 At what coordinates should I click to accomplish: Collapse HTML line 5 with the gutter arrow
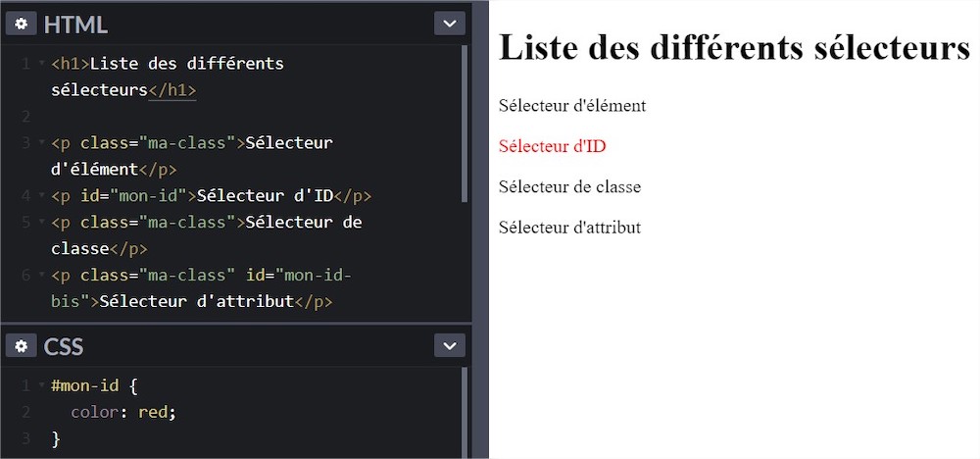[42, 223]
